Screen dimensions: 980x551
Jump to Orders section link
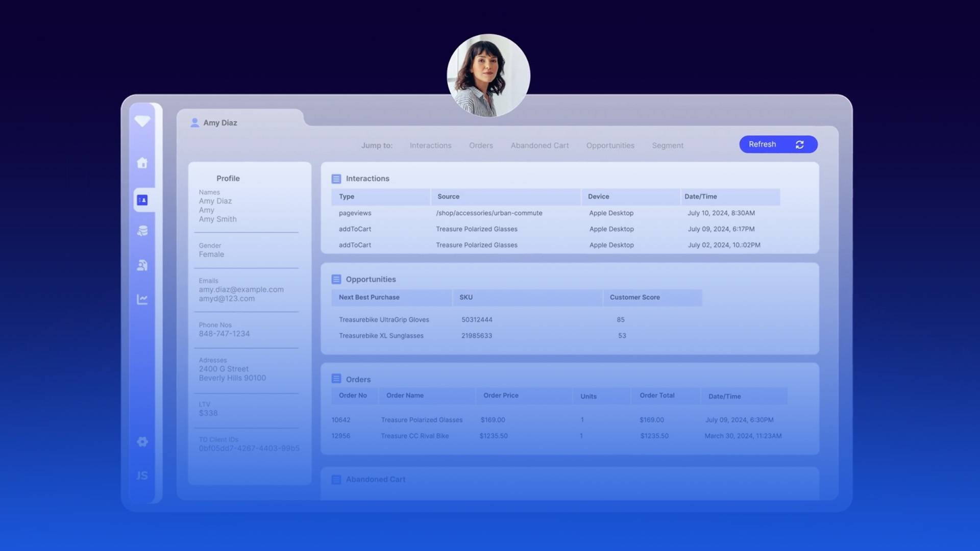click(x=481, y=145)
